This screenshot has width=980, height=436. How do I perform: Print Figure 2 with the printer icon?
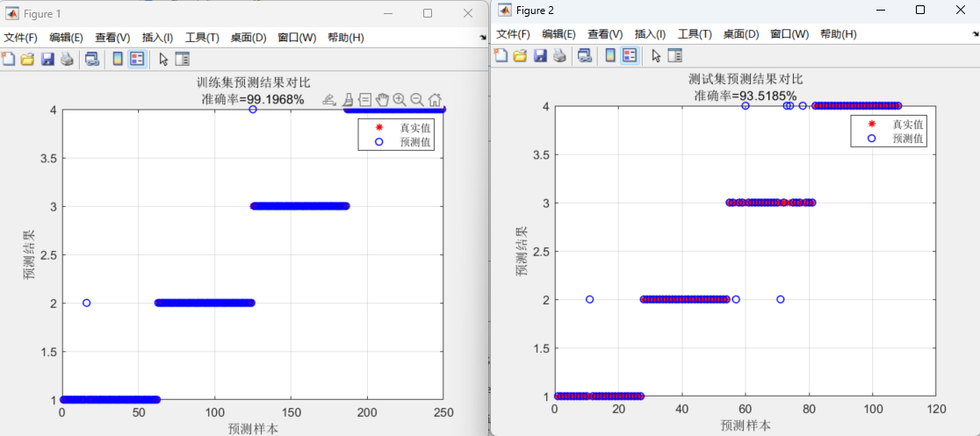click(x=558, y=55)
